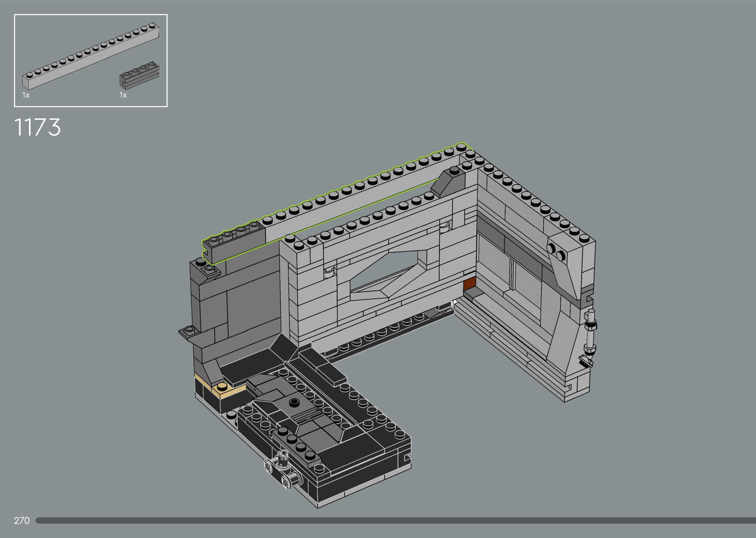The height and width of the screenshot is (538, 756).
Task: Click the small gray plate jutting left side
Action: pos(189,332)
